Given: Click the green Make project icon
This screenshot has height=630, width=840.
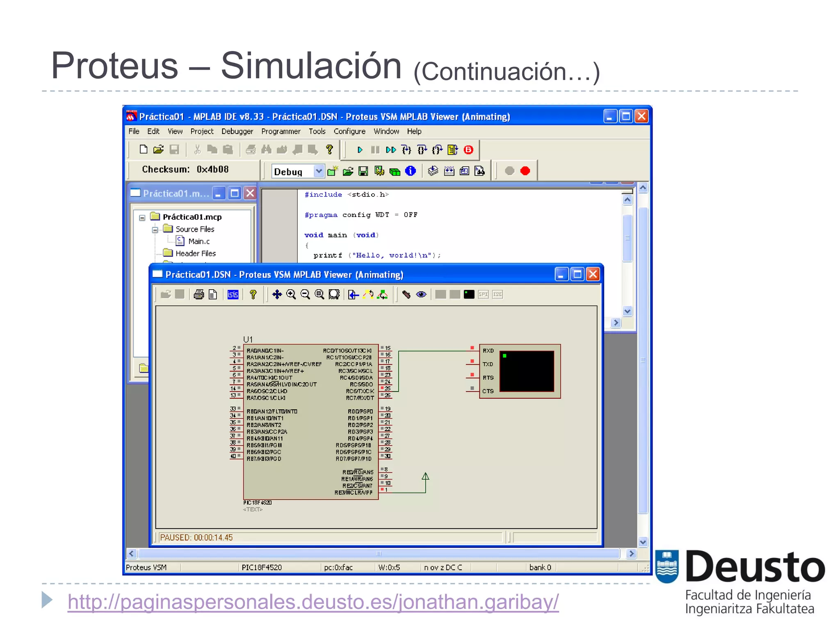Looking at the screenshot, I should [x=395, y=171].
